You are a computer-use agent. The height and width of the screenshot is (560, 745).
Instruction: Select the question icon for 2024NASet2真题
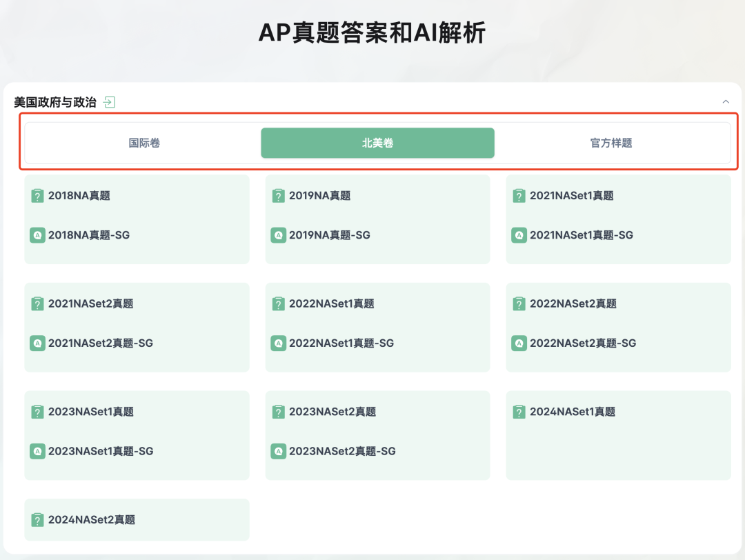[x=37, y=519]
